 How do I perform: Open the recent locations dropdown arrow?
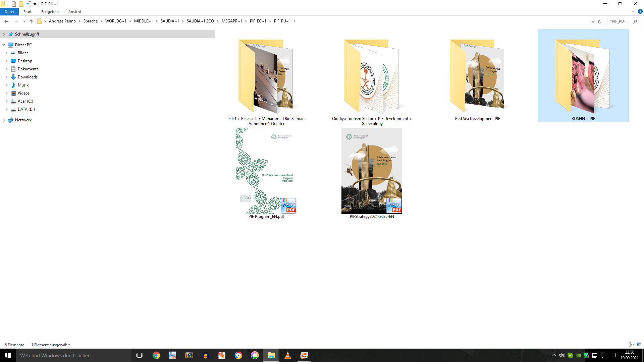click(24, 21)
